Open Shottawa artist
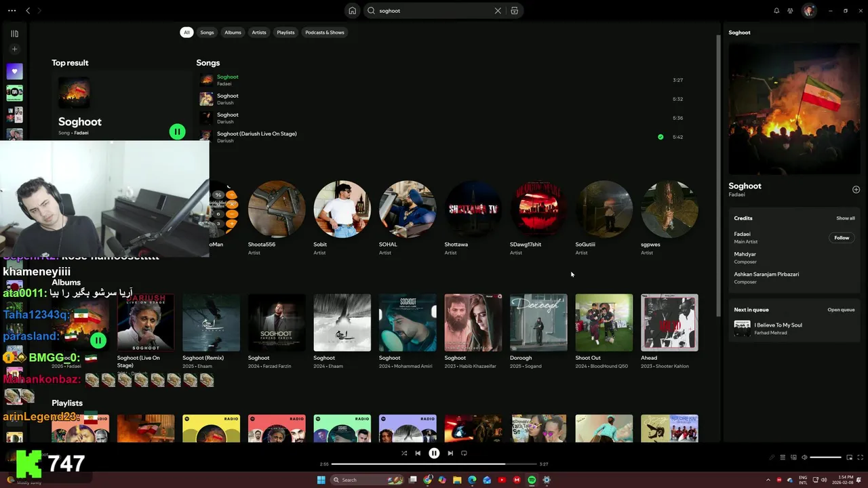The height and width of the screenshot is (488, 868). pos(473,218)
